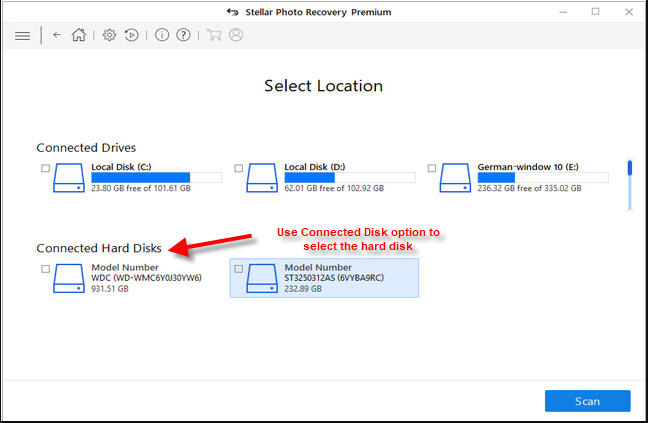
Task: Click the Local Disk (C:) drive icon
Action: point(69,178)
